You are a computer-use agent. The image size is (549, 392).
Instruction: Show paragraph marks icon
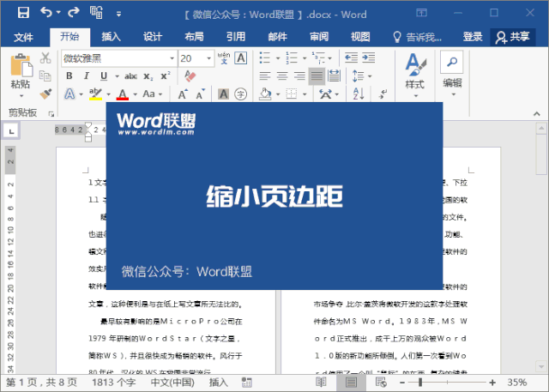[x=383, y=93]
